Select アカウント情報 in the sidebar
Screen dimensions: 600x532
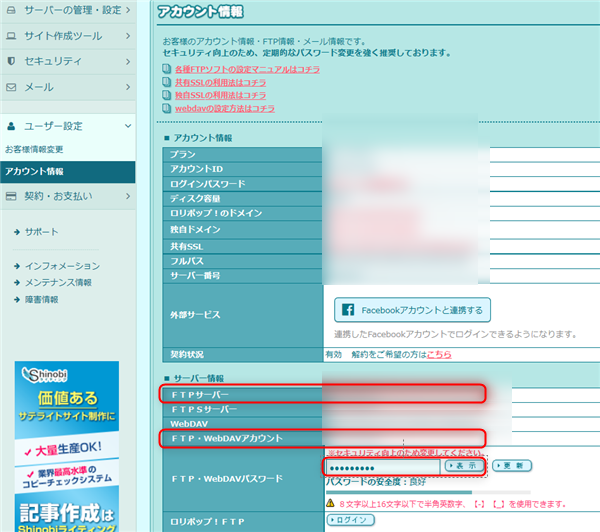pos(34,172)
